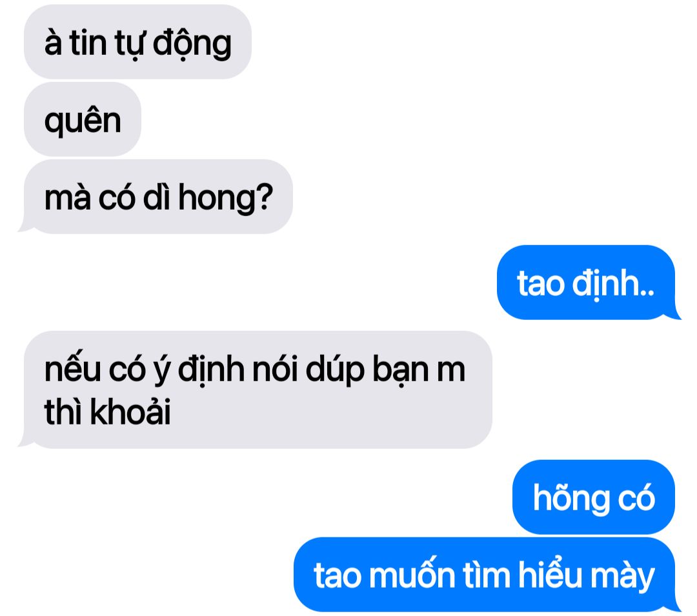Select the "à tin tự động" message bubble

click(x=137, y=42)
